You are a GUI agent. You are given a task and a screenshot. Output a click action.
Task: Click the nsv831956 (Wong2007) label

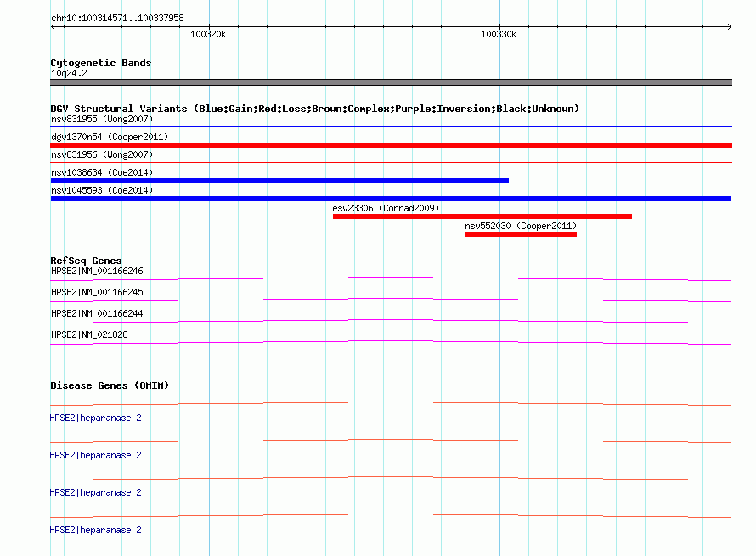pos(102,154)
